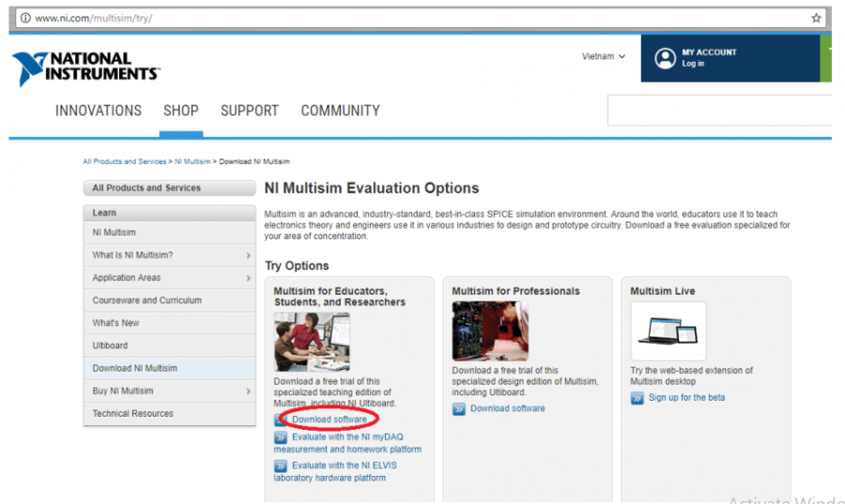Open the INNOVATIONS navigation tab
Image resolution: width=845 pixels, height=504 pixels.
pos(99,111)
